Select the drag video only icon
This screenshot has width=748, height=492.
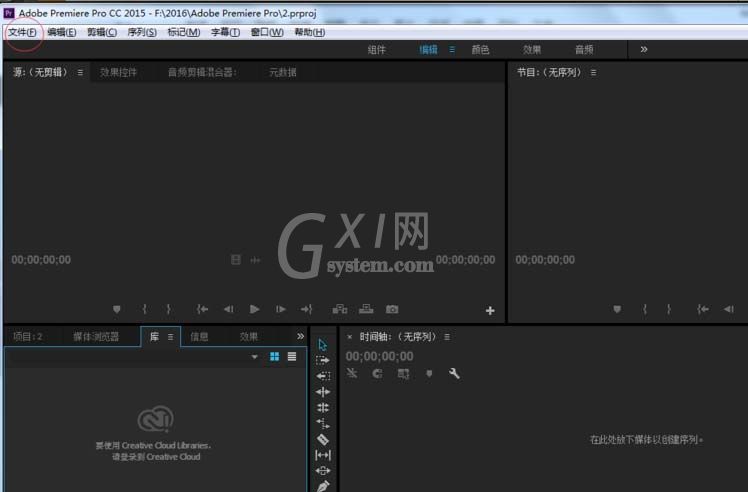coord(236,260)
